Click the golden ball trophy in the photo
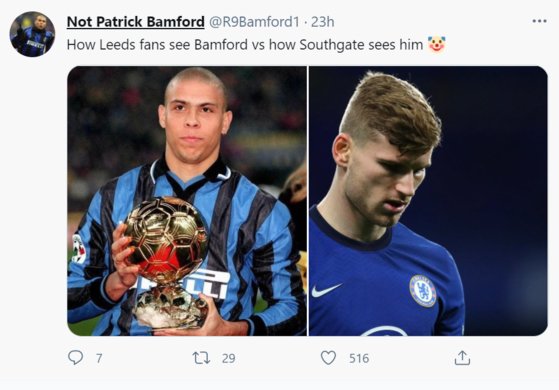 (166, 262)
